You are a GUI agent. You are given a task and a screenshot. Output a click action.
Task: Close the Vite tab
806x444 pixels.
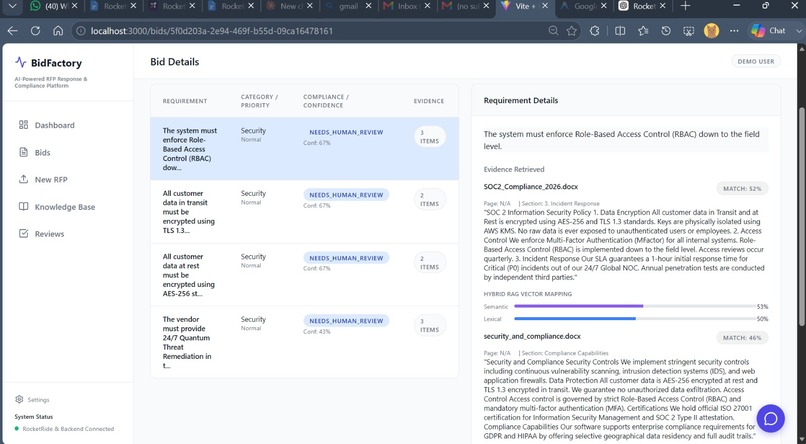[545, 6]
